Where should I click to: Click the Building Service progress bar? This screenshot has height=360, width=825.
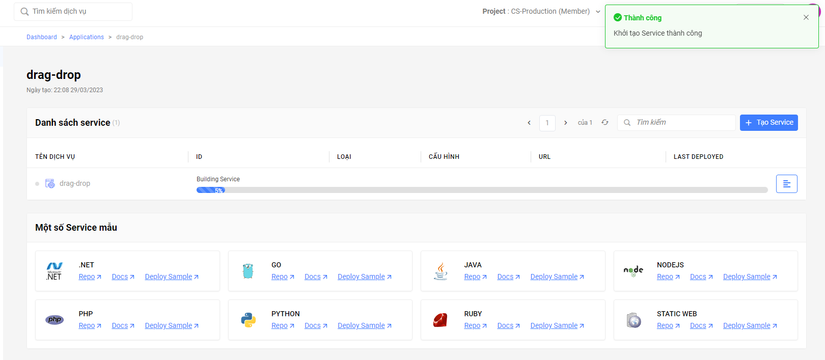click(x=482, y=190)
